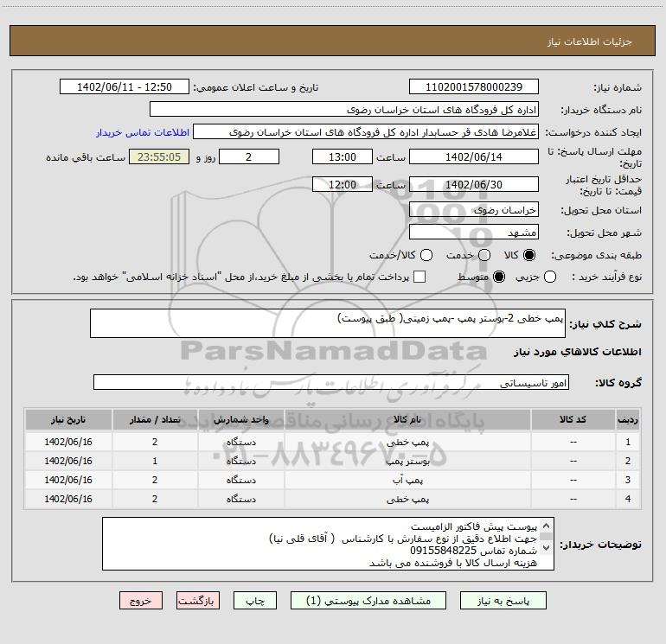Click the ردیف column header
The image size is (666, 644).
[628, 419]
